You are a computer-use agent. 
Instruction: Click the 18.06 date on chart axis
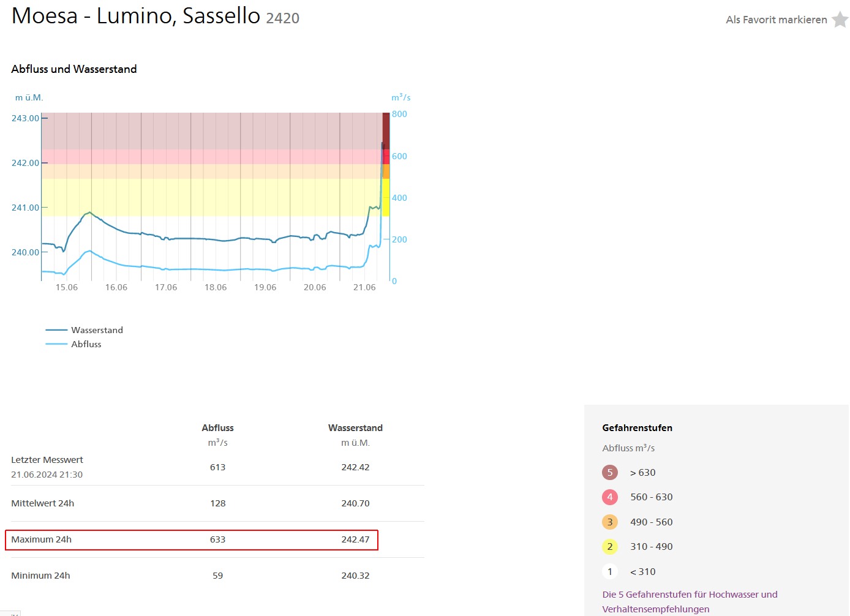pos(216,287)
